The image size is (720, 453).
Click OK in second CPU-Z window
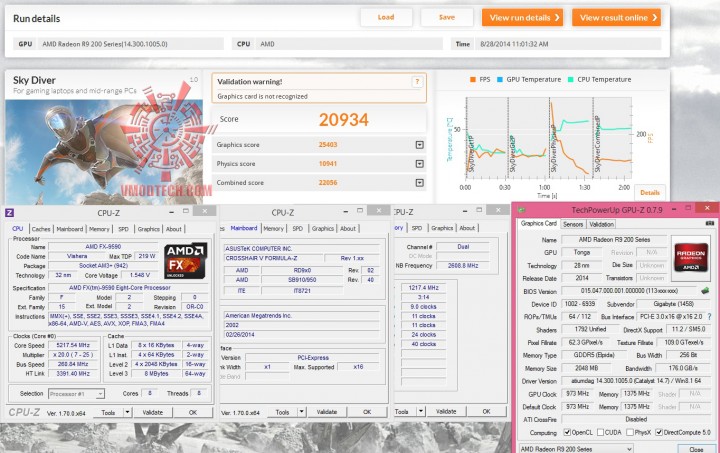pyautogui.click(x=367, y=412)
